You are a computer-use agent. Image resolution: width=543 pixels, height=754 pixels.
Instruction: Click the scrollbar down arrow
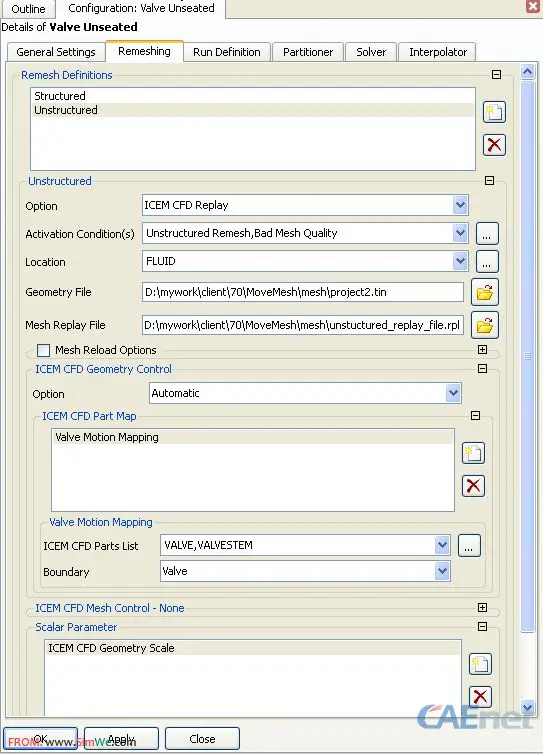(528, 707)
